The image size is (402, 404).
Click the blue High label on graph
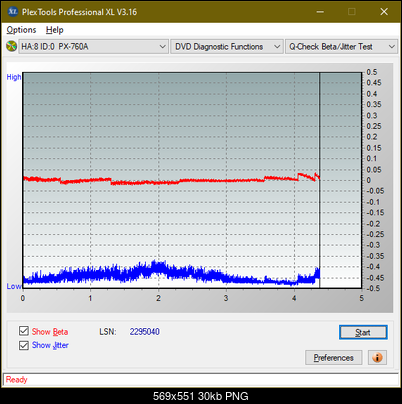coord(14,77)
